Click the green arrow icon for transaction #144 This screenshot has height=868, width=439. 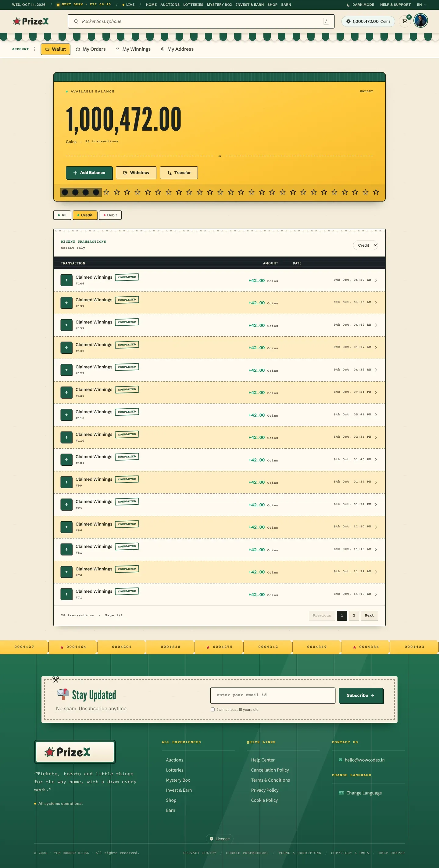coord(66,280)
